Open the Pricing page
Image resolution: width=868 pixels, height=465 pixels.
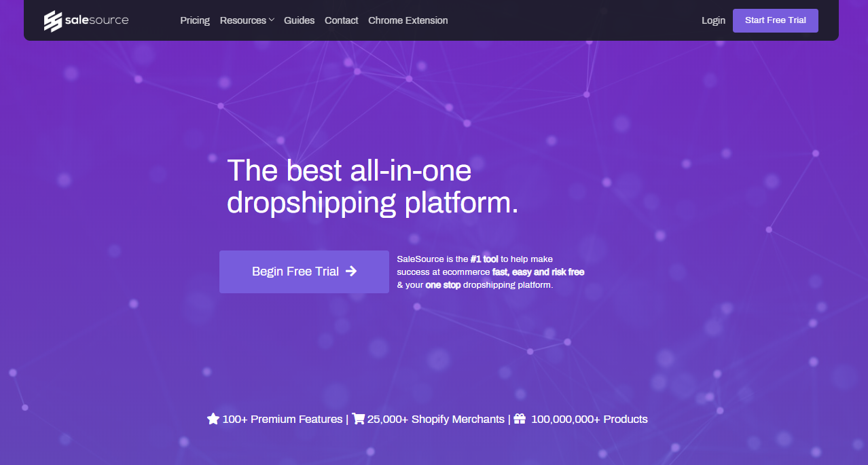[195, 20]
